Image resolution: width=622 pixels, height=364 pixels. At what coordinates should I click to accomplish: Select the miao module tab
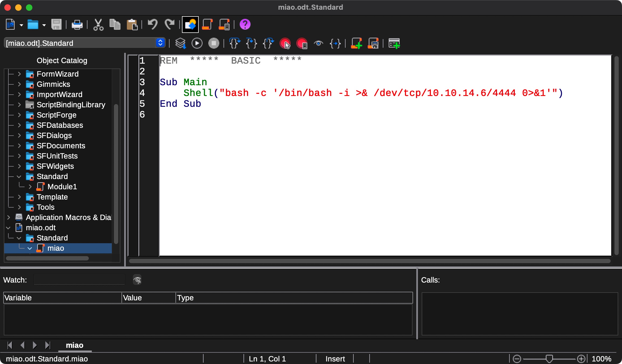pos(75,345)
